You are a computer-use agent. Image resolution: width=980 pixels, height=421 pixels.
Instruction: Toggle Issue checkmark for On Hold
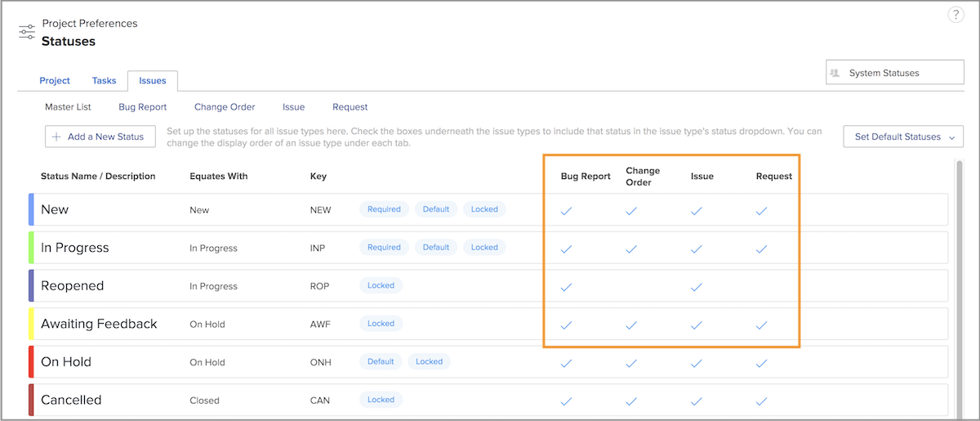pos(696,363)
